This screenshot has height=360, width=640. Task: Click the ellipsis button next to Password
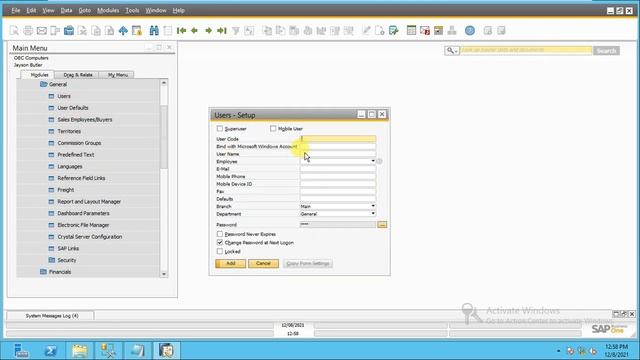[382, 225]
